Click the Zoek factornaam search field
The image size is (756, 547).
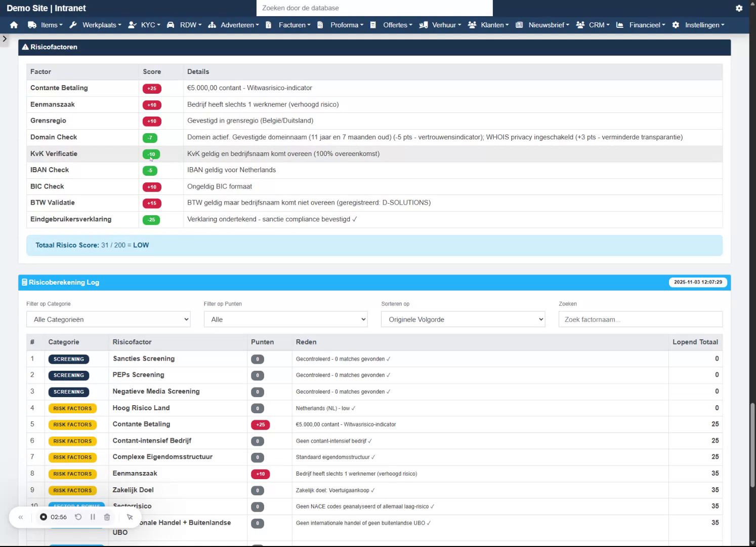pos(641,319)
